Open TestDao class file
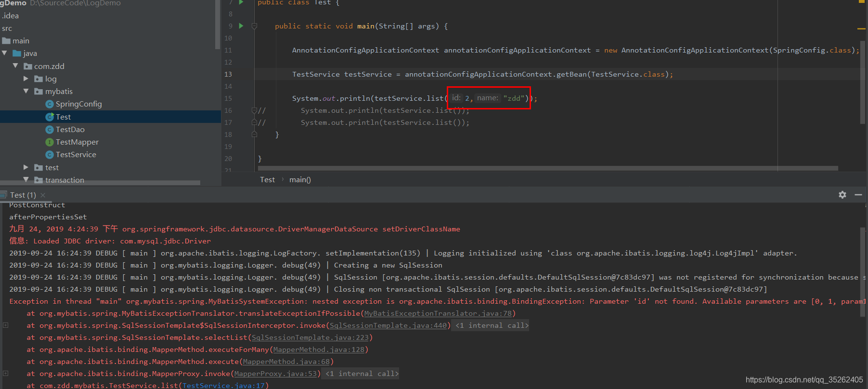The width and height of the screenshot is (868, 389). click(x=70, y=129)
